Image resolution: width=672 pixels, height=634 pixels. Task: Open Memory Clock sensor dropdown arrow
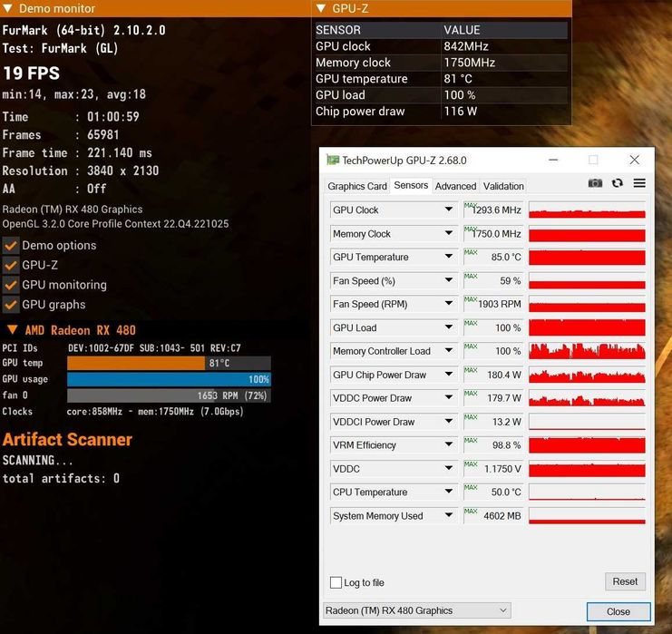coord(449,233)
